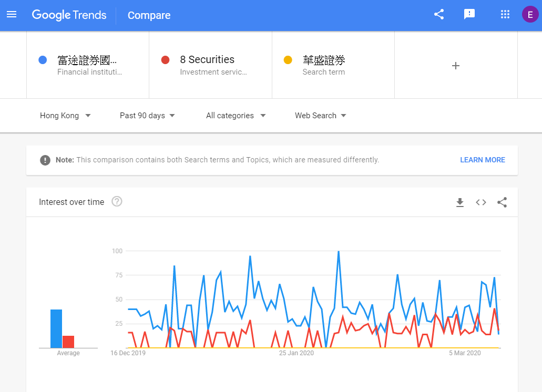Open the account avatar E
This screenshot has height=392, width=542.
(x=530, y=15)
